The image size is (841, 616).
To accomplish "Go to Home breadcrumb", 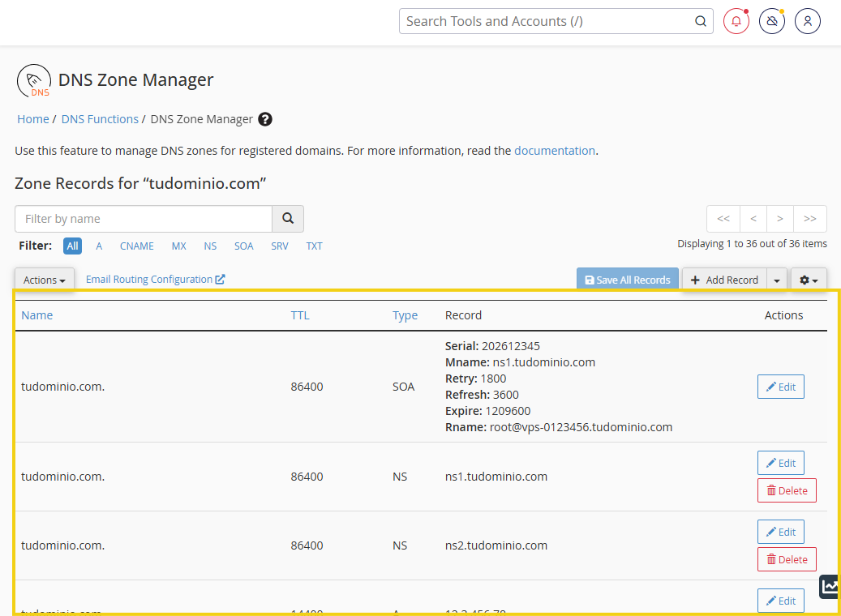I will click(32, 119).
